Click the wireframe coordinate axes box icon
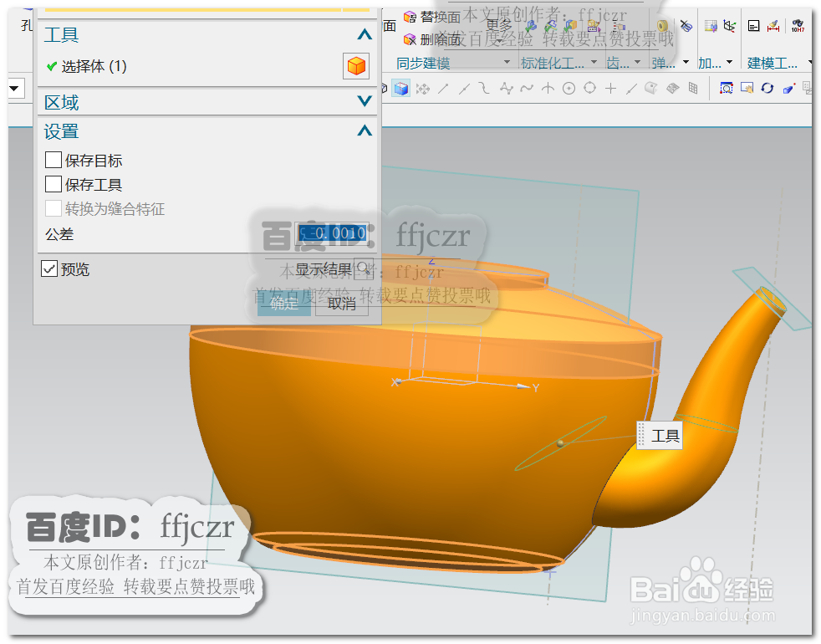821x644 pixels. pyautogui.click(x=729, y=26)
